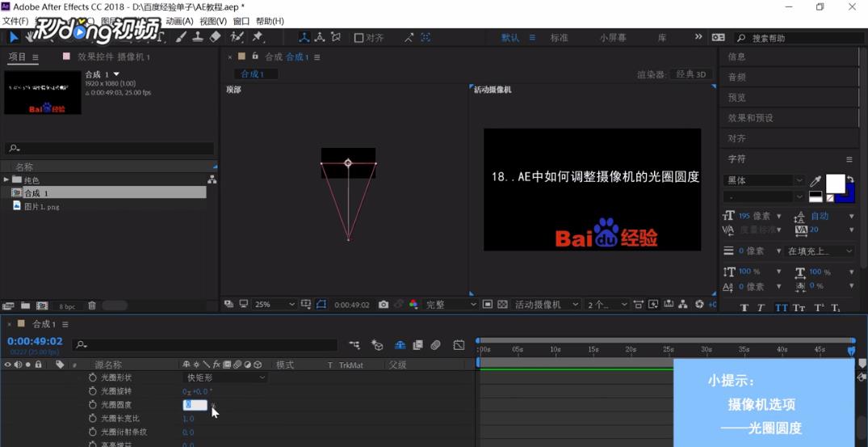Select the Brush tool in toolbar
Screen dimensions: 868x447
tap(181, 37)
